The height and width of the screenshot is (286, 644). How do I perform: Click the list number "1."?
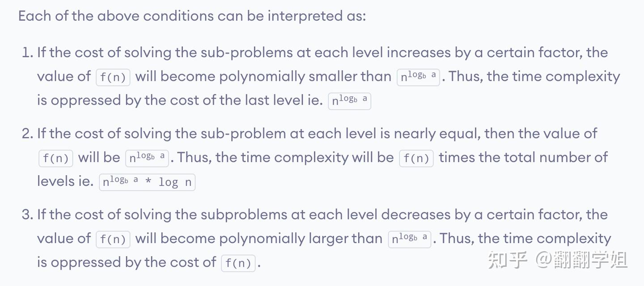(x=28, y=53)
